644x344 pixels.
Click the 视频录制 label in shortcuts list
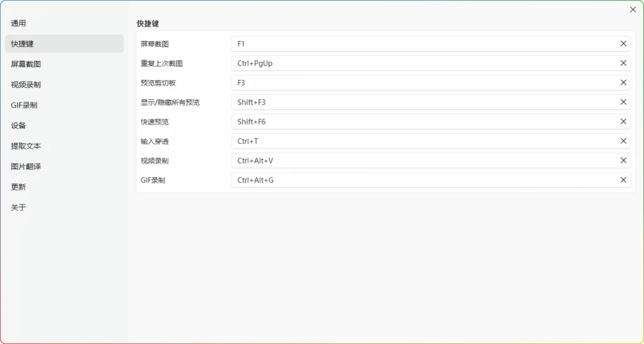(155, 161)
